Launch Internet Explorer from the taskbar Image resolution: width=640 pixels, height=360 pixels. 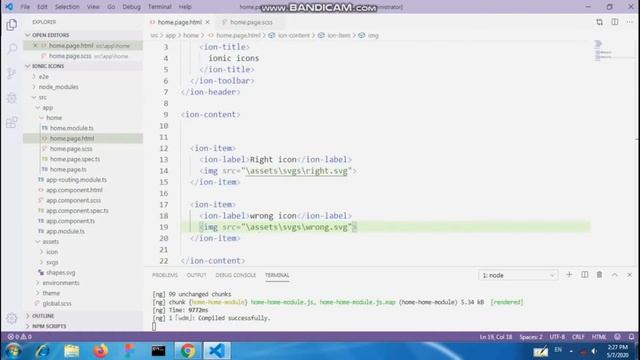pyautogui.click(x=42, y=351)
